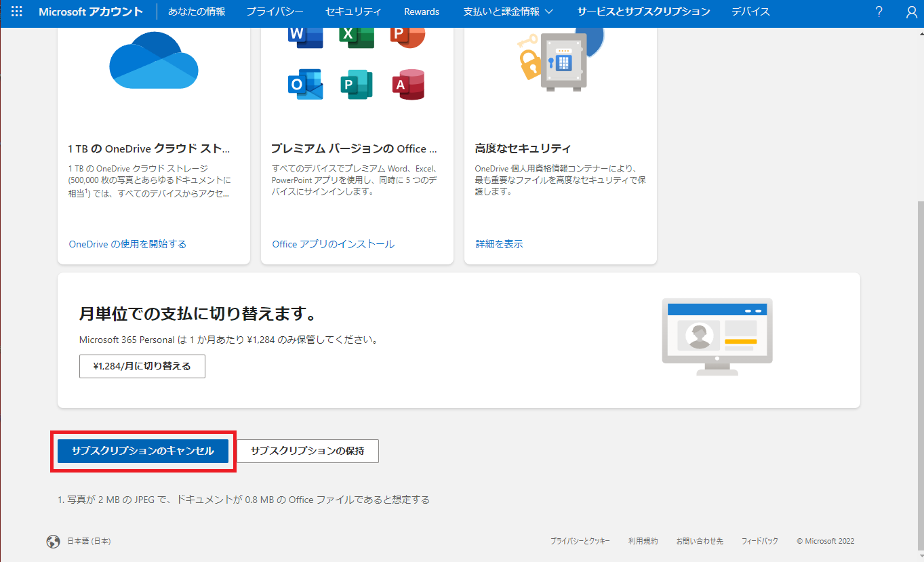Click the OneDrive cloud icon
Viewport: 924px width, 562px height.
coord(154,61)
